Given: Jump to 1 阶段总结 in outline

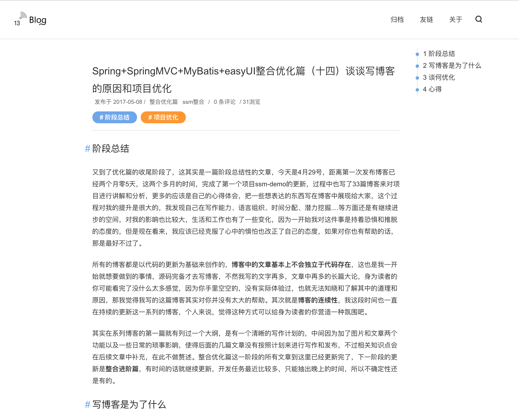Looking at the screenshot, I should [x=439, y=54].
